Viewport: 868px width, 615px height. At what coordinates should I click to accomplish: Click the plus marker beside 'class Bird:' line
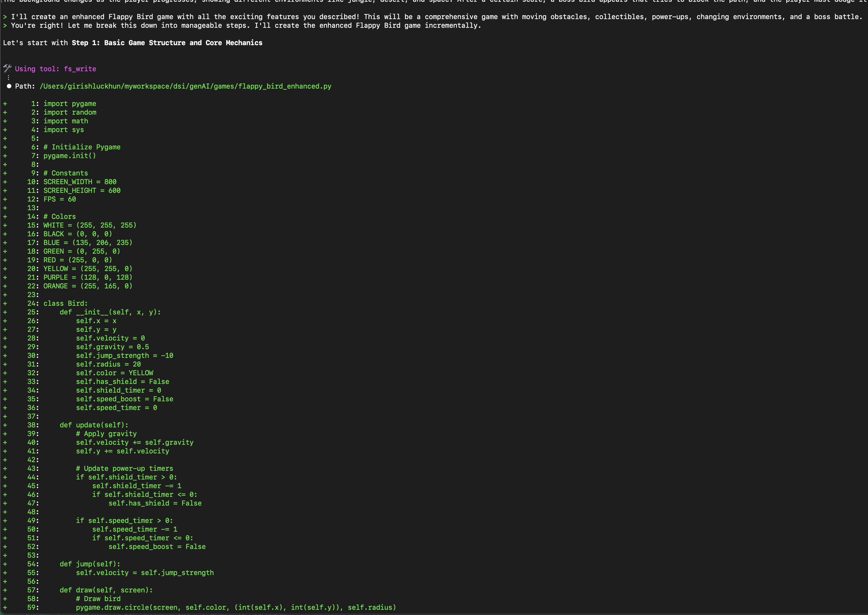[5, 303]
